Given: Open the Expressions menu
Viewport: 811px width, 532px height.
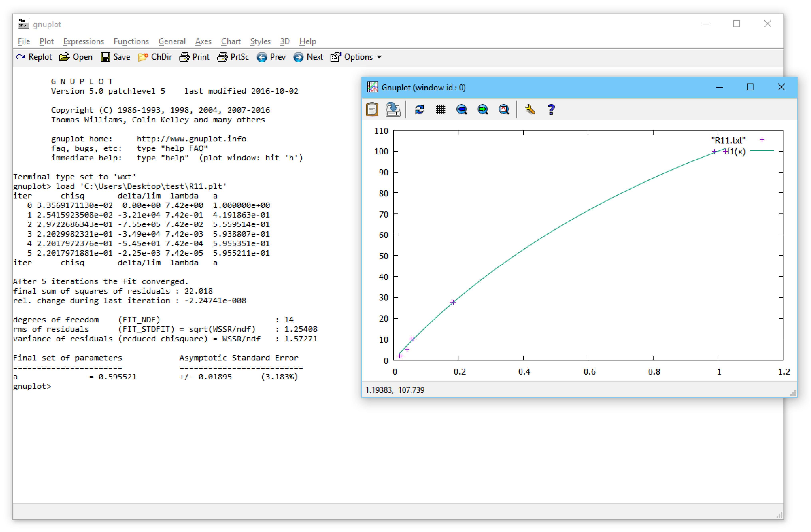Looking at the screenshot, I should point(83,41).
